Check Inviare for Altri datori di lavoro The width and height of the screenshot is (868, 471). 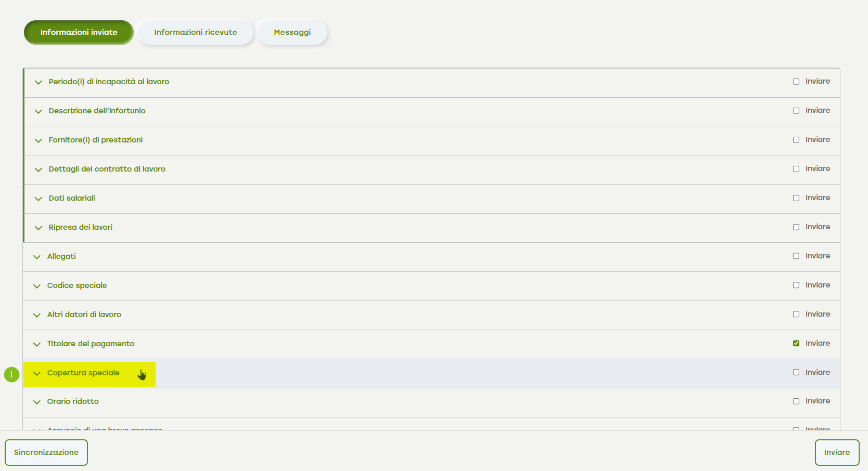796,315
